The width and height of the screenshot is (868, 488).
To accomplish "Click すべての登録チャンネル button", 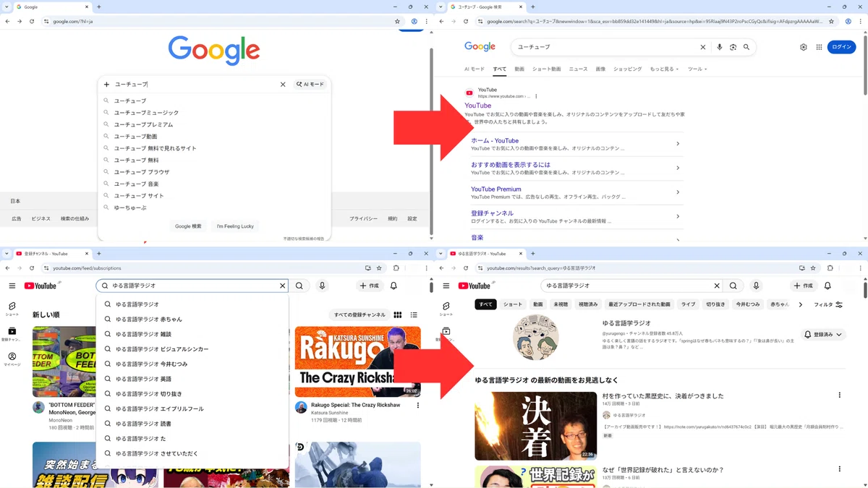I will [x=359, y=314].
